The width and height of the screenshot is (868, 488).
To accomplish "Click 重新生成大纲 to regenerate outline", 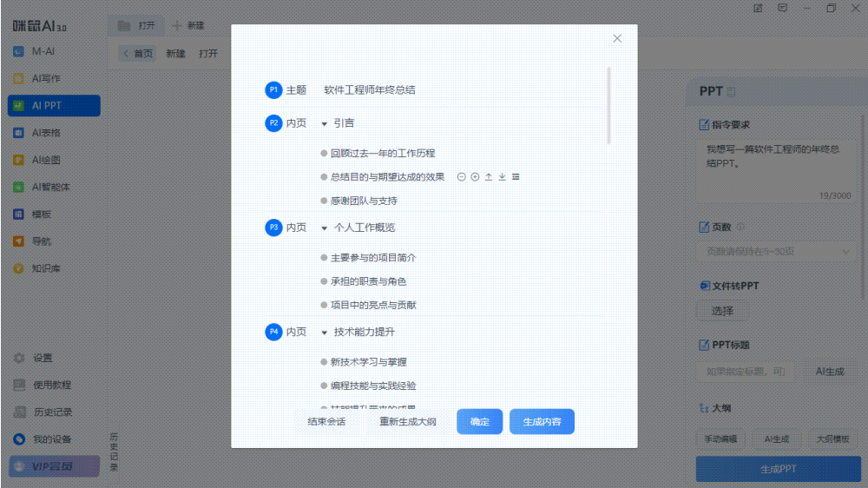I will click(x=407, y=422).
